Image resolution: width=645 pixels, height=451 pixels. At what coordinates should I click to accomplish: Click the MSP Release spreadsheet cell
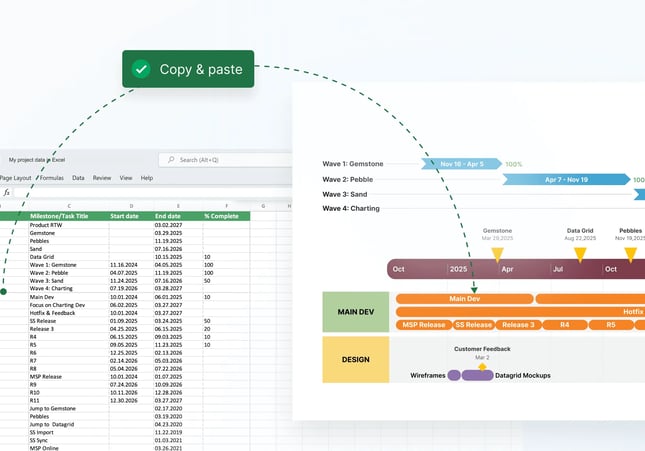click(x=69, y=377)
